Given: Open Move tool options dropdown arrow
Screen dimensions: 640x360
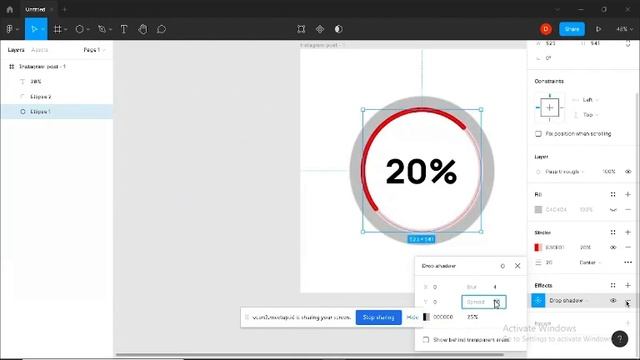Looking at the screenshot, I should (43, 29).
